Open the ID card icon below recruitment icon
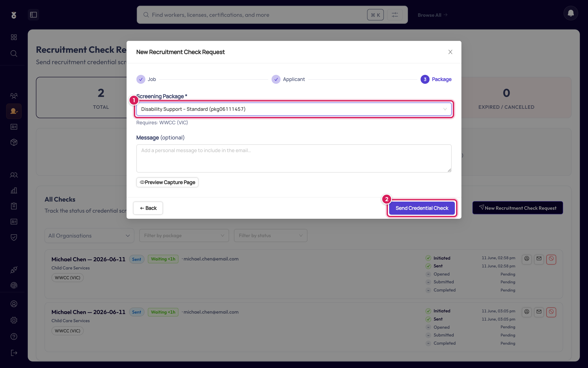588x368 pixels. tap(14, 127)
